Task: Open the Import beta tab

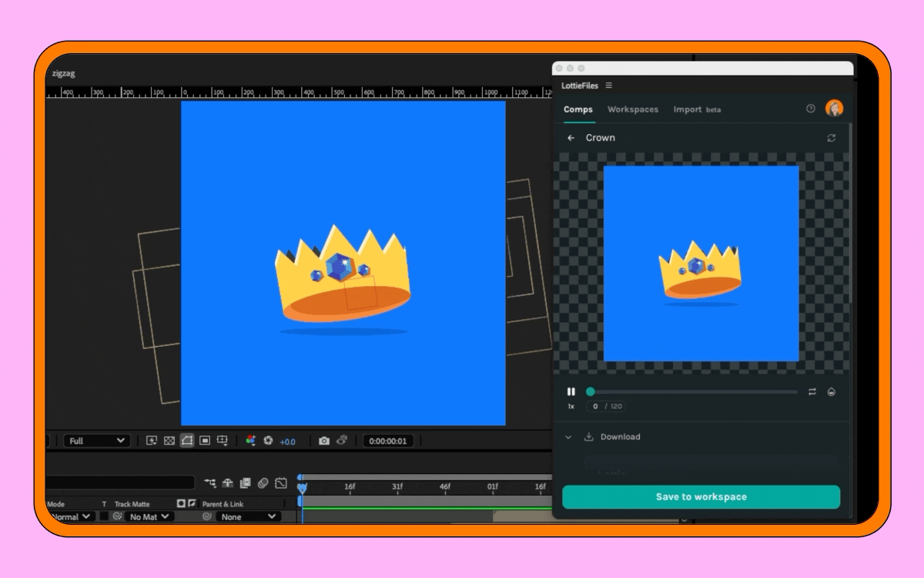Action: (x=697, y=109)
